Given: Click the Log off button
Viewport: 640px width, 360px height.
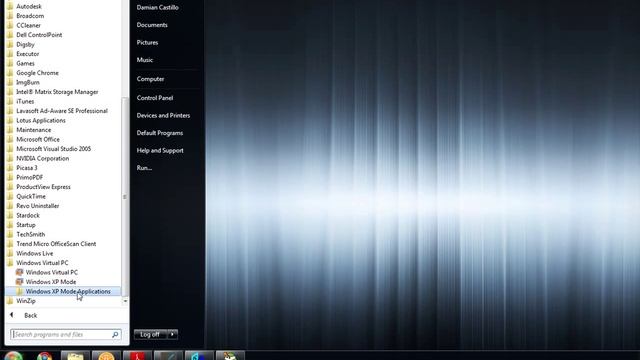Looking at the screenshot, I should [x=150, y=334].
